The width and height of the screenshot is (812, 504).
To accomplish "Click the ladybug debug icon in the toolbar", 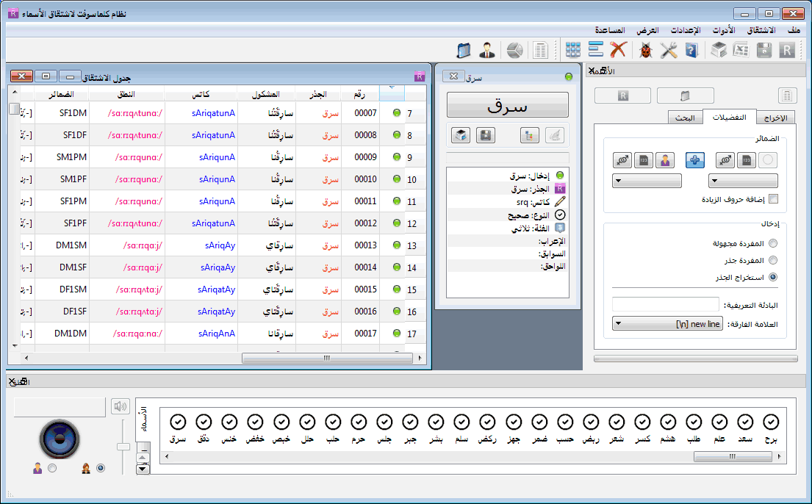I will 646,50.
